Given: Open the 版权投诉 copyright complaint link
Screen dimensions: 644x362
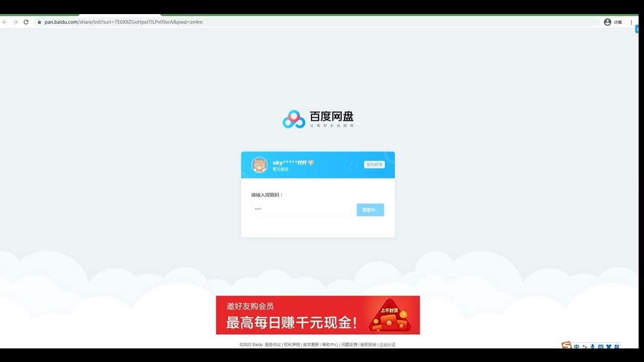Looking at the screenshot, I should (x=369, y=345).
